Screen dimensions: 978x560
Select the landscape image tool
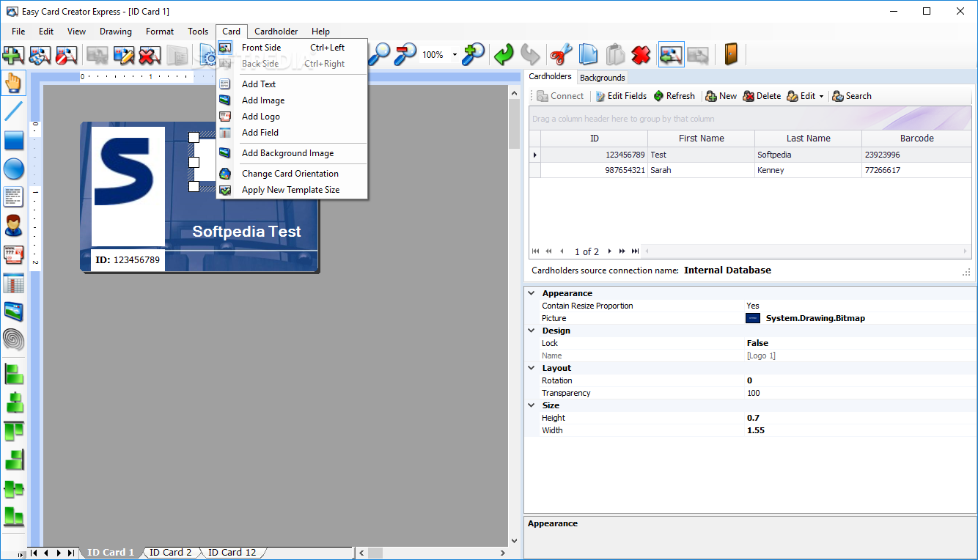point(13,312)
